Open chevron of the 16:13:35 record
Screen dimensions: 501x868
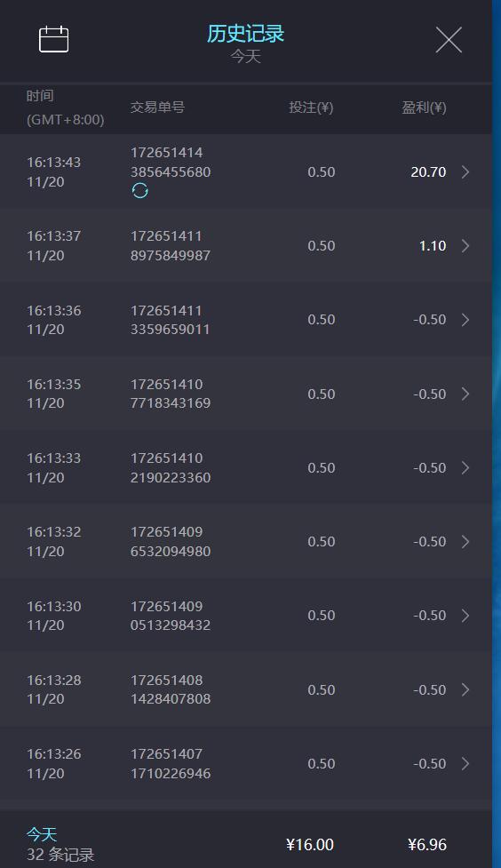click(x=465, y=394)
